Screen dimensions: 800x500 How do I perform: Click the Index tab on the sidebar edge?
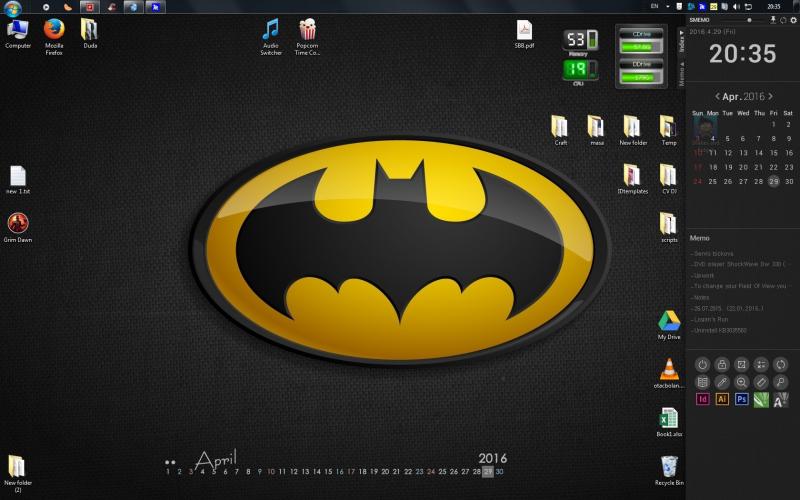(x=681, y=41)
